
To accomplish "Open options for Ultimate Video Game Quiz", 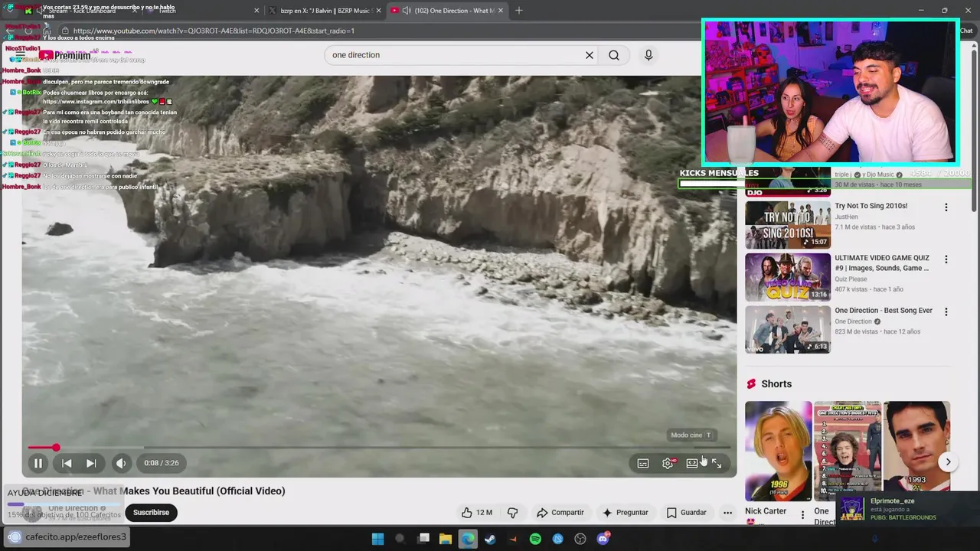I will (946, 259).
